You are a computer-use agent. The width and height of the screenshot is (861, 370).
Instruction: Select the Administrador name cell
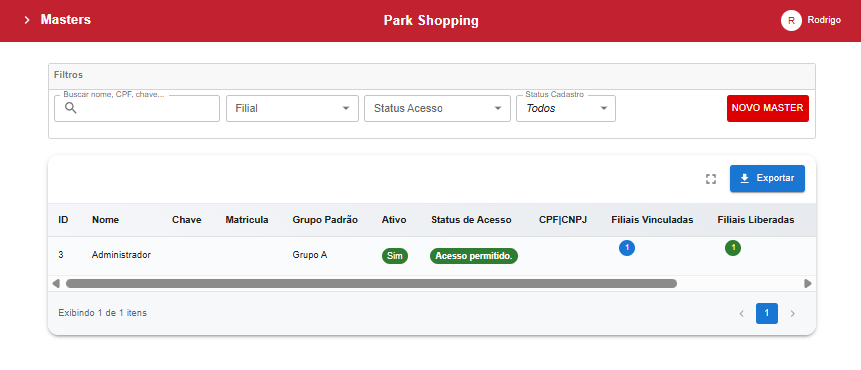coord(121,255)
